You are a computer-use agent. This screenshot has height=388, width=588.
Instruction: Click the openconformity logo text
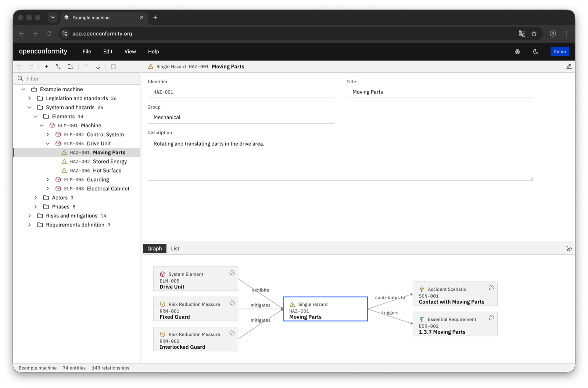pyautogui.click(x=43, y=51)
